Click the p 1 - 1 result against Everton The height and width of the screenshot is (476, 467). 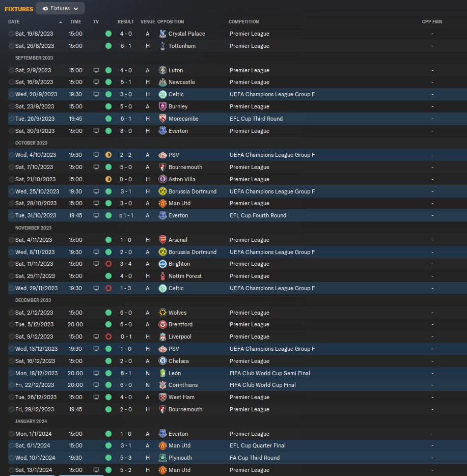coord(126,215)
